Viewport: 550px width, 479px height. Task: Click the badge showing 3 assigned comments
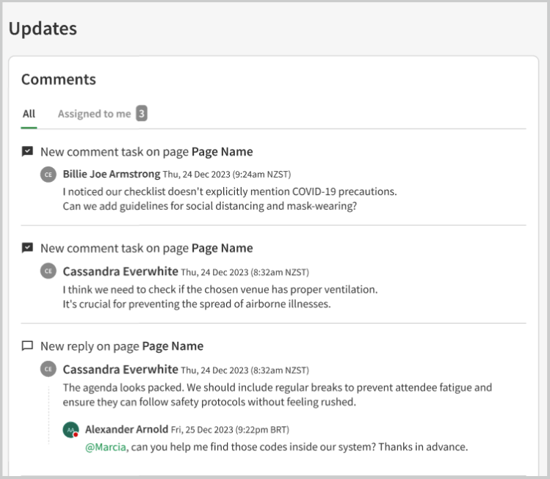click(x=142, y=113)
